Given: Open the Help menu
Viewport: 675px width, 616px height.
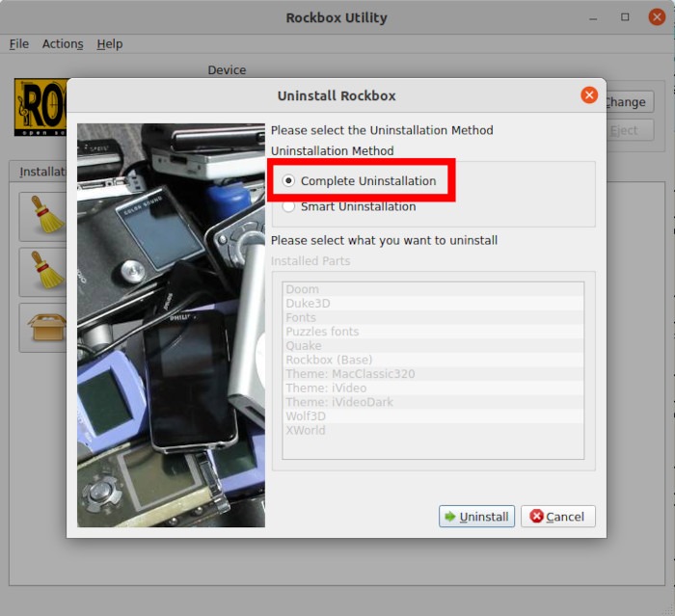Looking at the screenshot, I should point(110,44).
